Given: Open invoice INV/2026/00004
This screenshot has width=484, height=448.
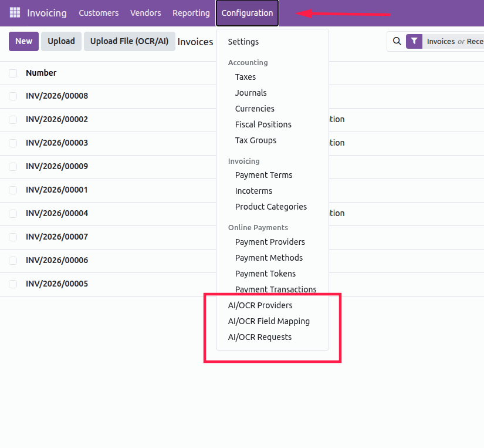Looking at the screenshot, I should pyautogui.click(x=57, y=213).
